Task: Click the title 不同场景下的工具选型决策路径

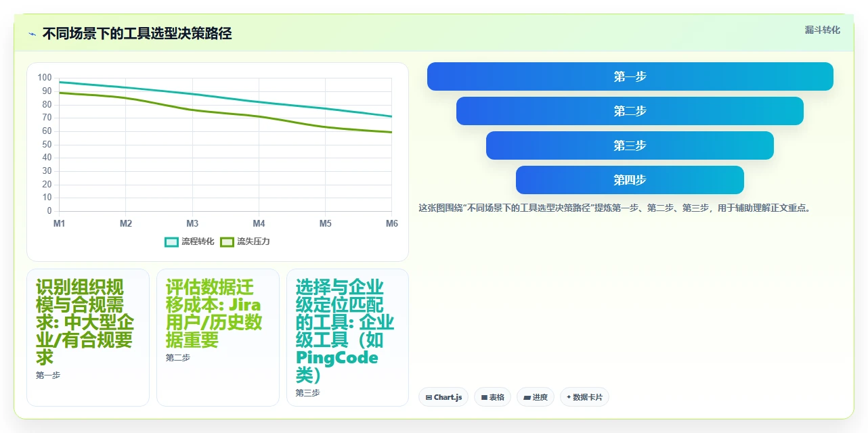Action: tap(137, 33)
